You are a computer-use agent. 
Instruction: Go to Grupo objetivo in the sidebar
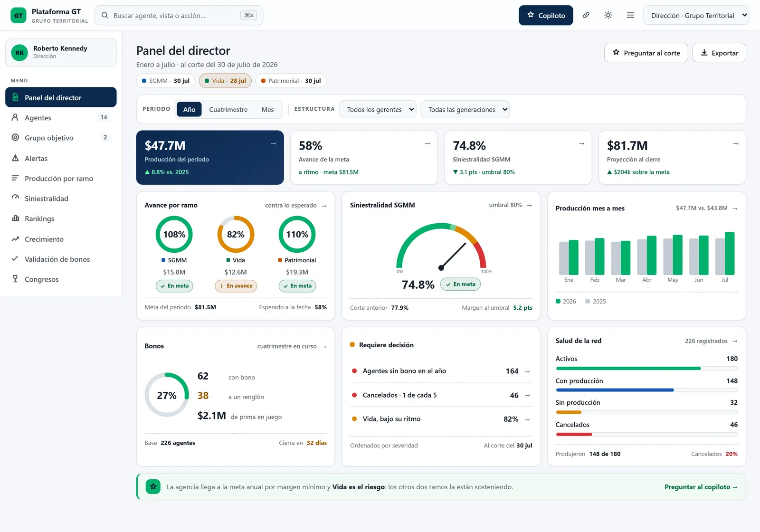(61, 138)
